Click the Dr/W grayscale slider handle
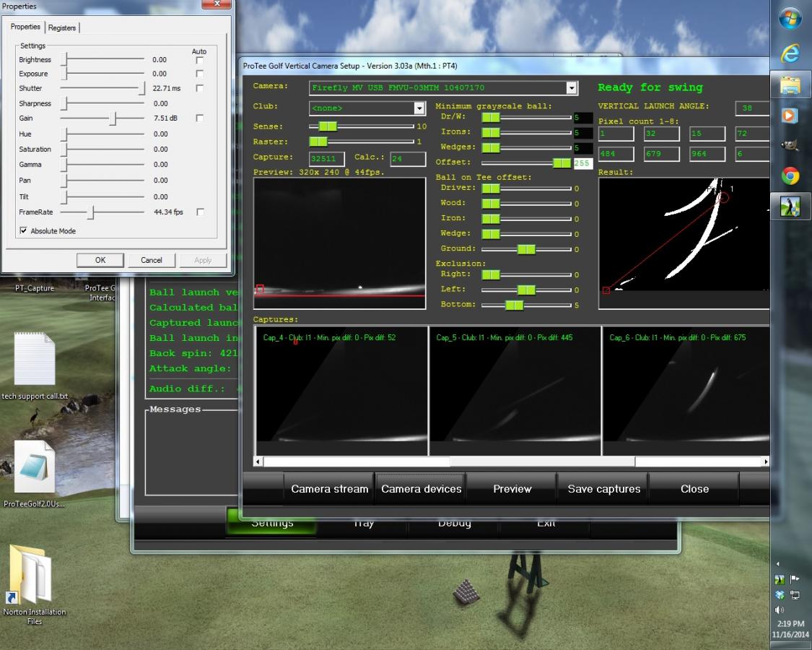 (491, 117)
